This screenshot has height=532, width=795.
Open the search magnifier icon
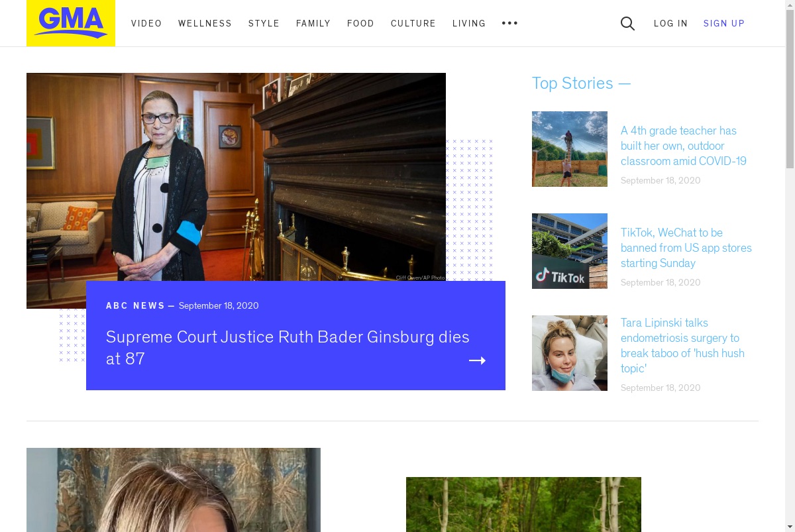pyautogui.click(x=627, y=24)
